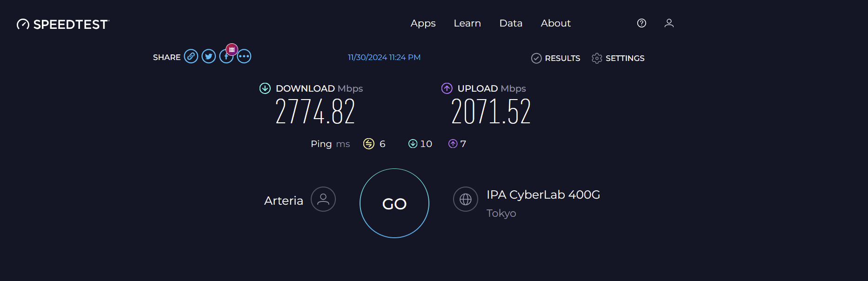Open Settings

(618, 58)
